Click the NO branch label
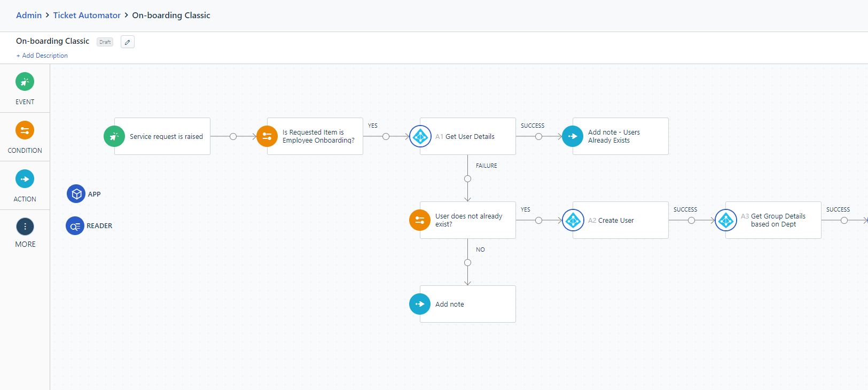868x390 pixels. [481, 250]
